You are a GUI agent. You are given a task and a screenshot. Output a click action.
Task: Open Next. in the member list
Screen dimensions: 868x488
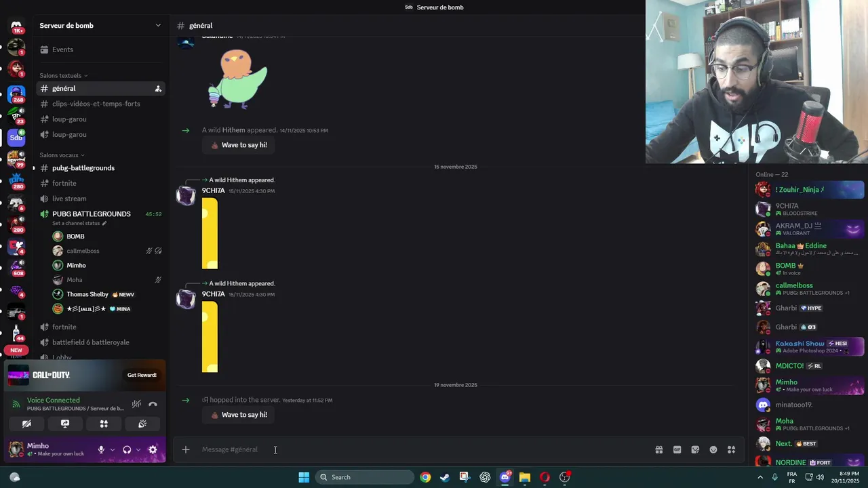click(810, 444)
